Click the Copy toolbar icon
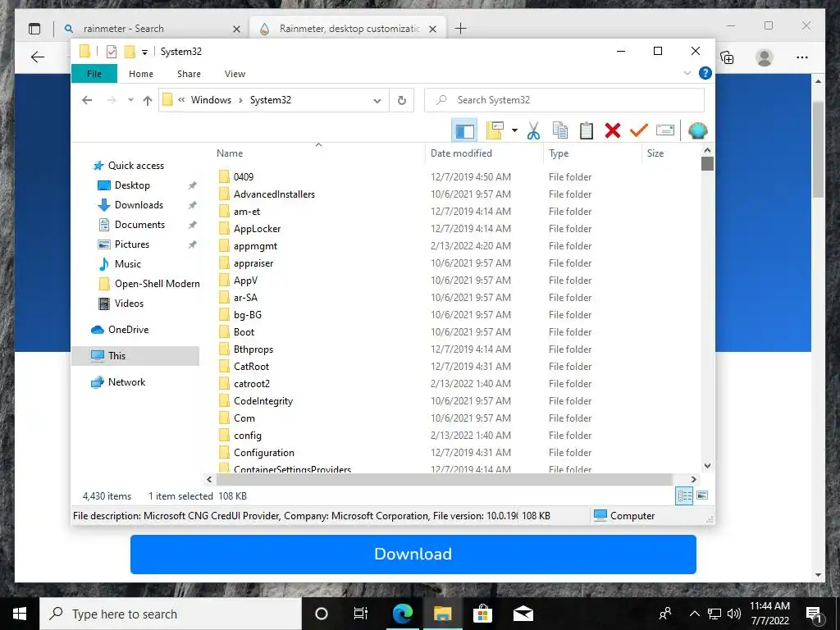The width and height of the screenshot is (840, 630). pyautogui.click(x=559, y=130)
